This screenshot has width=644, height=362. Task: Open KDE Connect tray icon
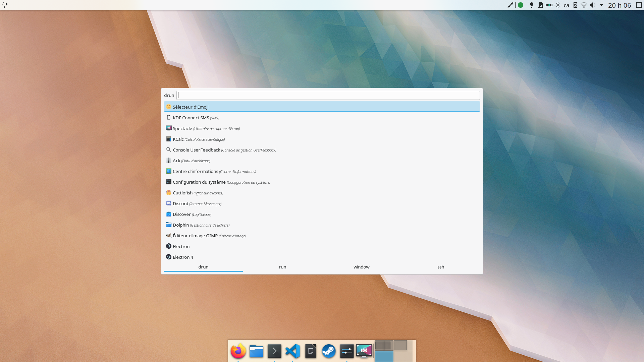[575, 5]
